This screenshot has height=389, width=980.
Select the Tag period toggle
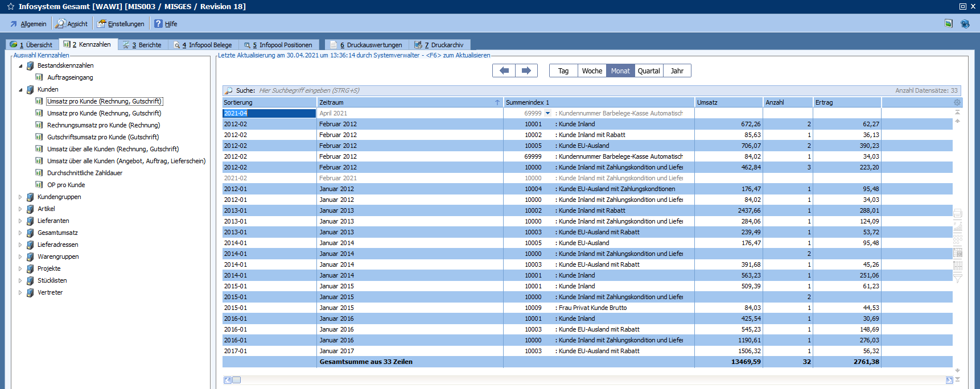pyautogui.click(x=563, y=71)
